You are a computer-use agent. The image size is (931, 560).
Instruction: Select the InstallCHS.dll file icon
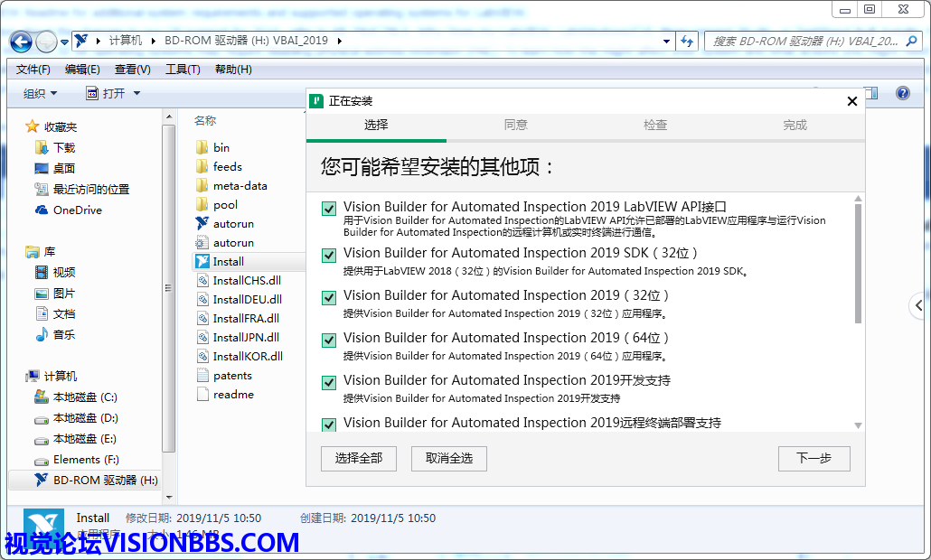tap(202, 281)
